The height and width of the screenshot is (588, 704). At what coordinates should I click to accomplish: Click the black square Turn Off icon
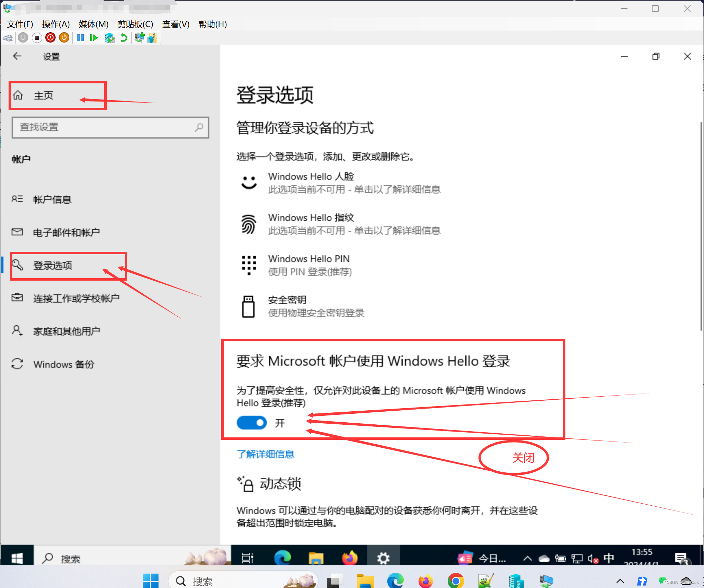(37, 37)
